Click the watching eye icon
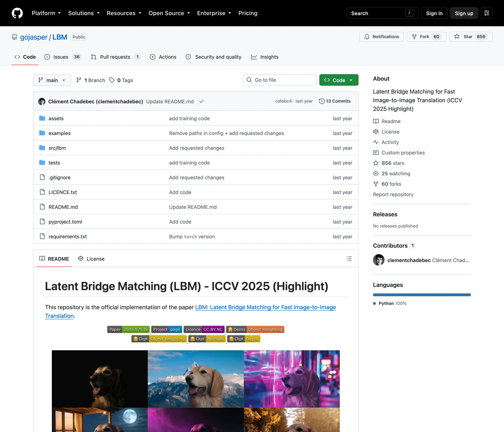The image size is (504, 432). pos(376,174)
